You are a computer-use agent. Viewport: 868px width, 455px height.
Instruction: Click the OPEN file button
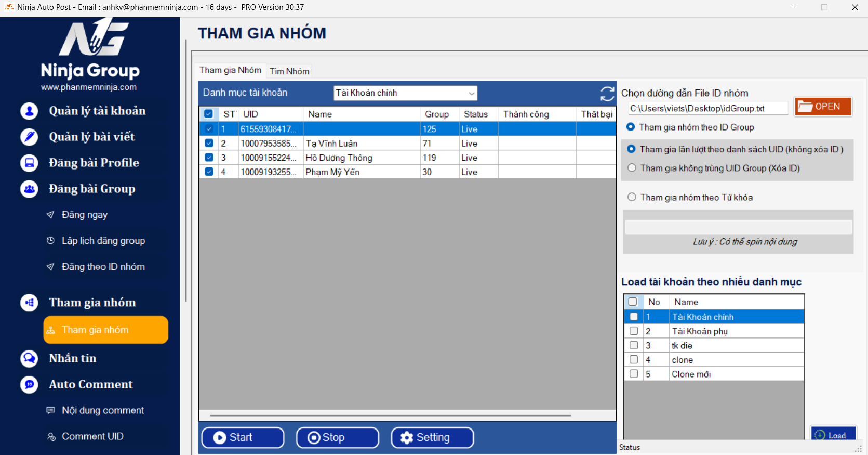point(823,107)
